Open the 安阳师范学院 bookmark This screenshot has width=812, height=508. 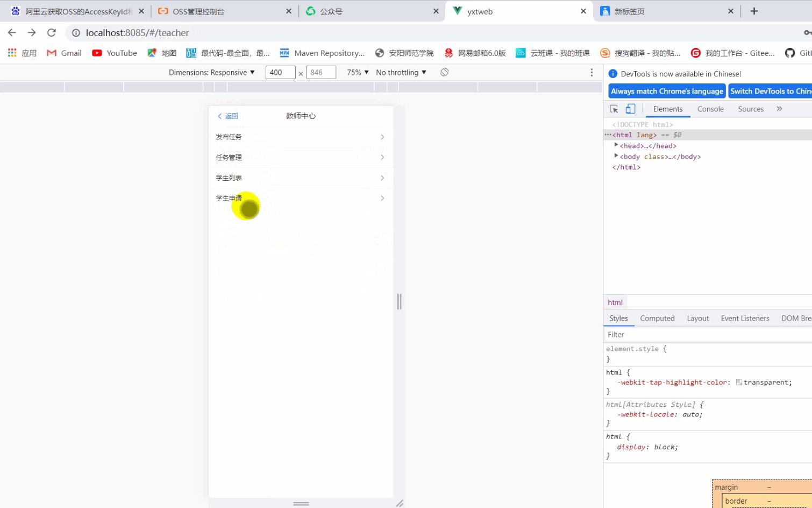pyautogui.click(x=404, y=53)
